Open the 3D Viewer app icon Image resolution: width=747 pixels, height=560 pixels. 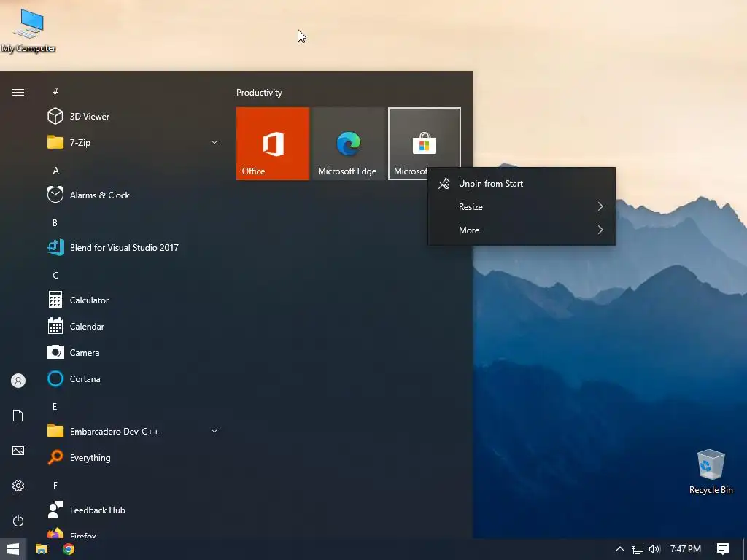55,116
